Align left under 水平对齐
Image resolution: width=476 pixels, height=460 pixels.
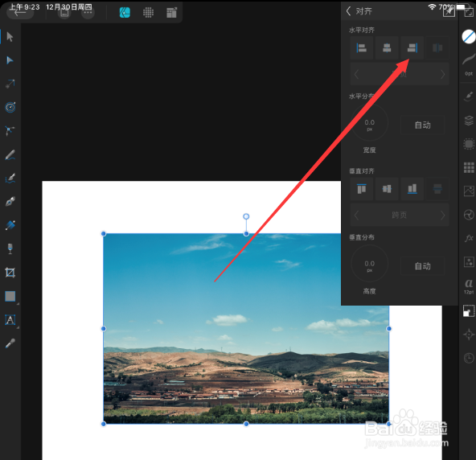point(362,47)
